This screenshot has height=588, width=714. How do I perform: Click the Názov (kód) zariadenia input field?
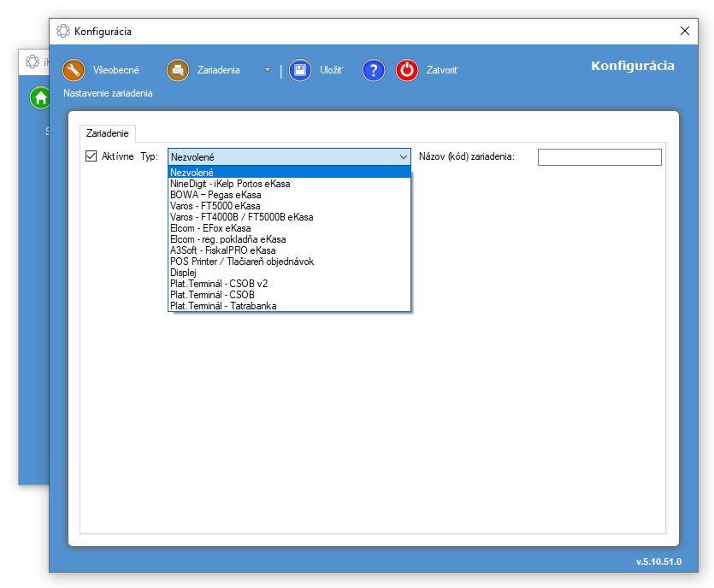coord(599,157)
